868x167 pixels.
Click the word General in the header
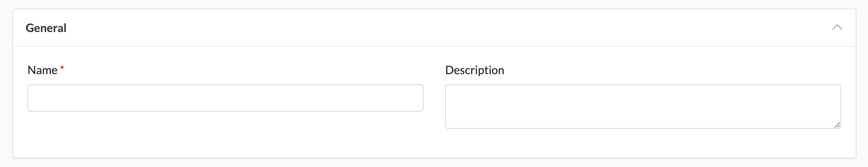coord(46,28)
